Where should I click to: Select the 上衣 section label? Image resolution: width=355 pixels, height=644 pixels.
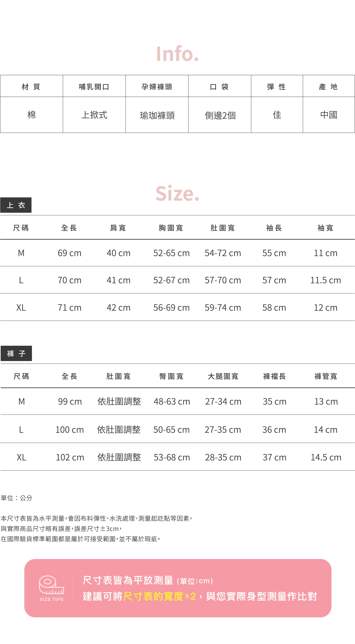pos(16,205)
